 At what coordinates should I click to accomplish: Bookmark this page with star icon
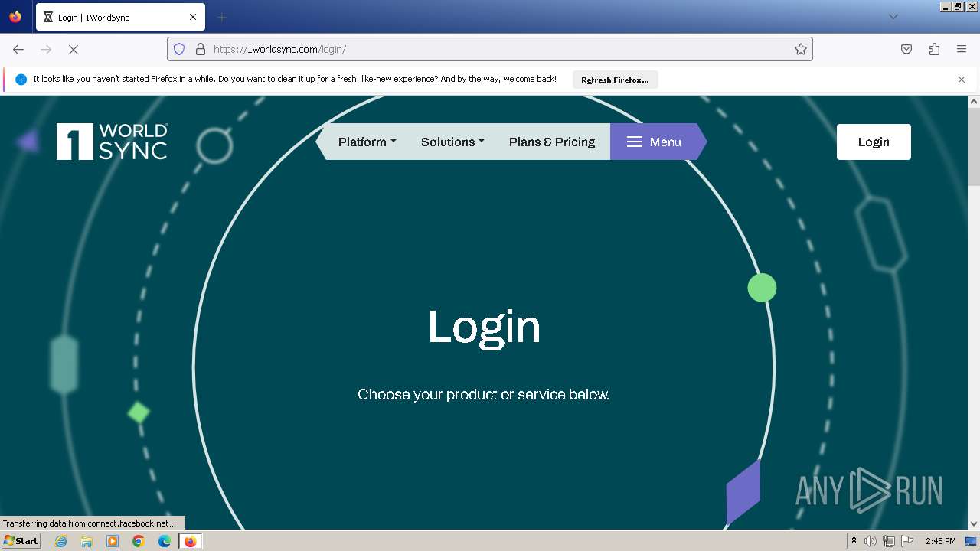(801, 49)
